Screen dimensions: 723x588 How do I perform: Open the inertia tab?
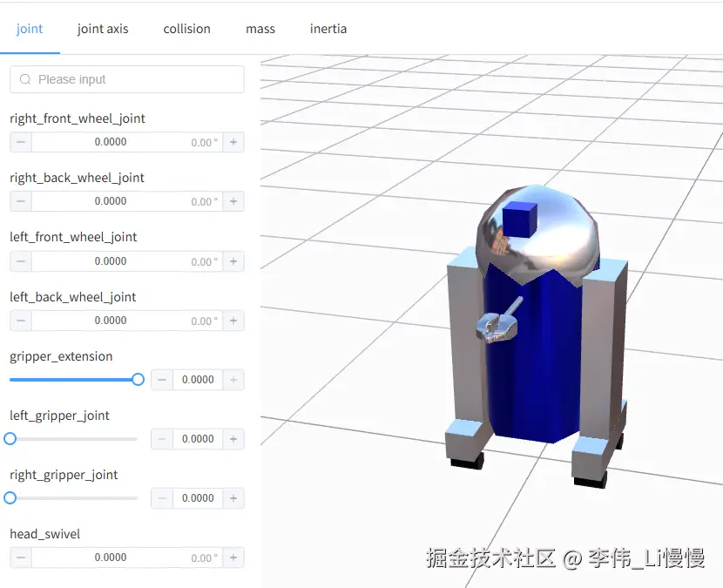click(328, 29)
